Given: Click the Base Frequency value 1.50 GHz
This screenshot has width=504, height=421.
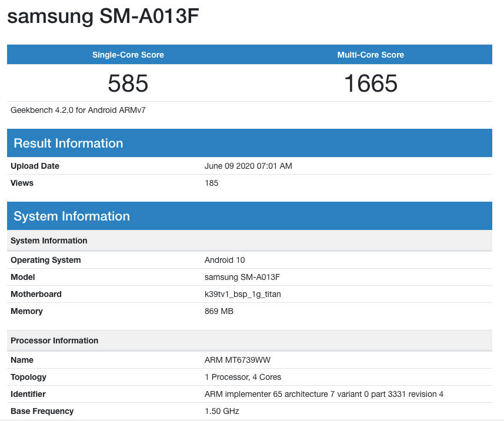Looking at the screenshot, I should 222,411.
